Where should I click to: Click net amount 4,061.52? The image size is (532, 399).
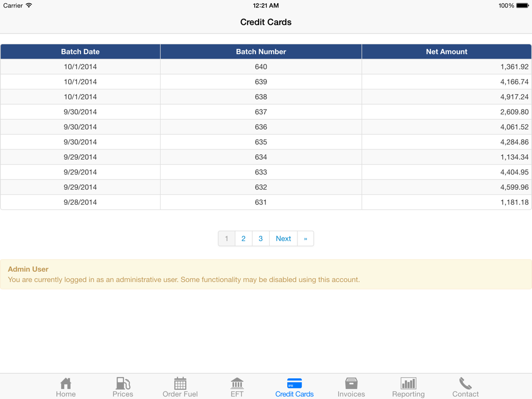point(514,127)
